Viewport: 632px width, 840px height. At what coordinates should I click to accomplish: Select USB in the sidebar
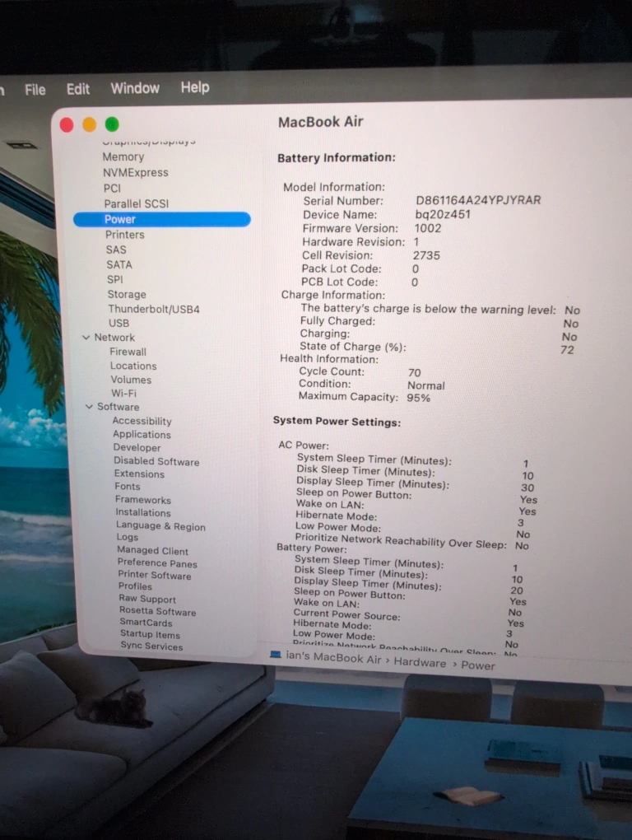click(118, 323)
